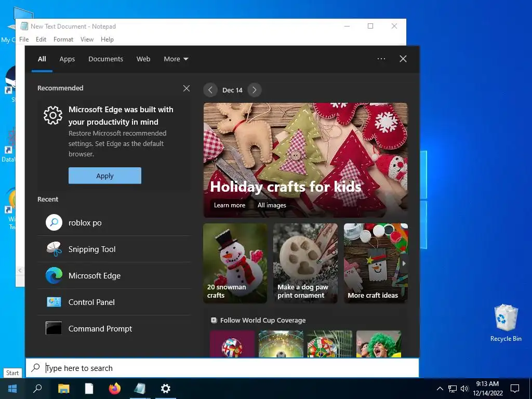The width and height of the screenshot is (532, 399).
Task: Expand the More dropdown in search
Action: point(176,59)
